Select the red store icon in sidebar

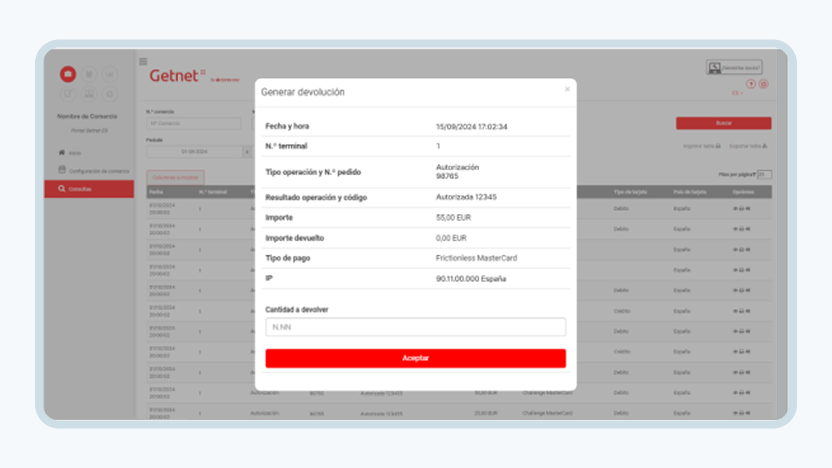pos(68,74)
